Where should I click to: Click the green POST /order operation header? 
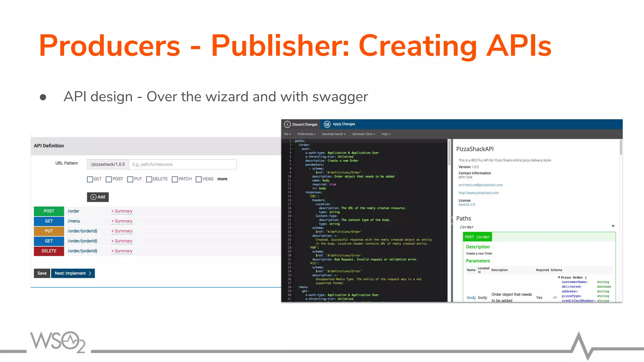tap(478, 237)
